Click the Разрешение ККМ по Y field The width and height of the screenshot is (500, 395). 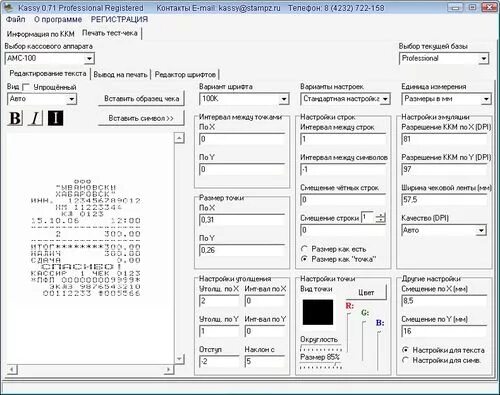coord(444,169)
